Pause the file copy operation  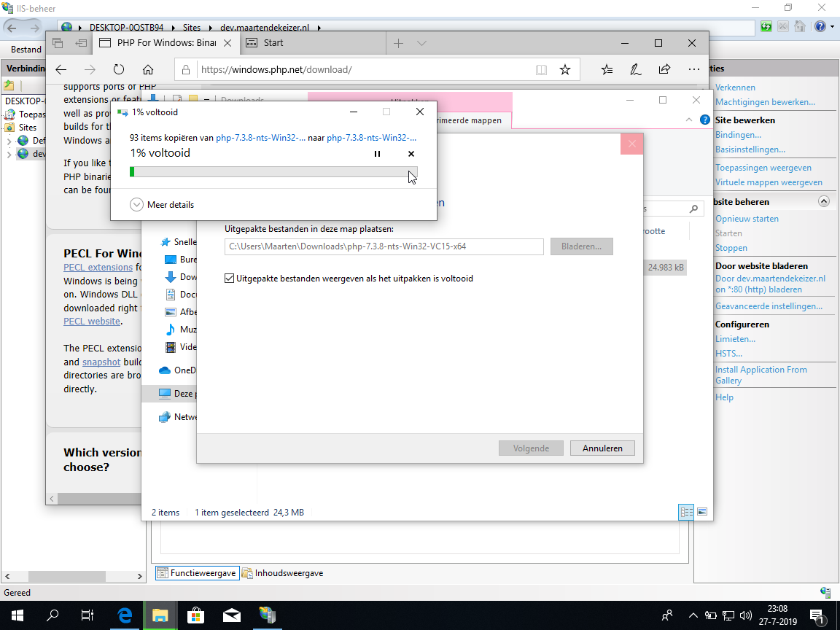coord(377,154)
